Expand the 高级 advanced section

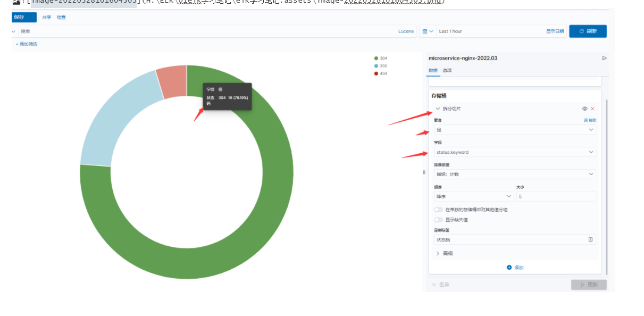445,254
